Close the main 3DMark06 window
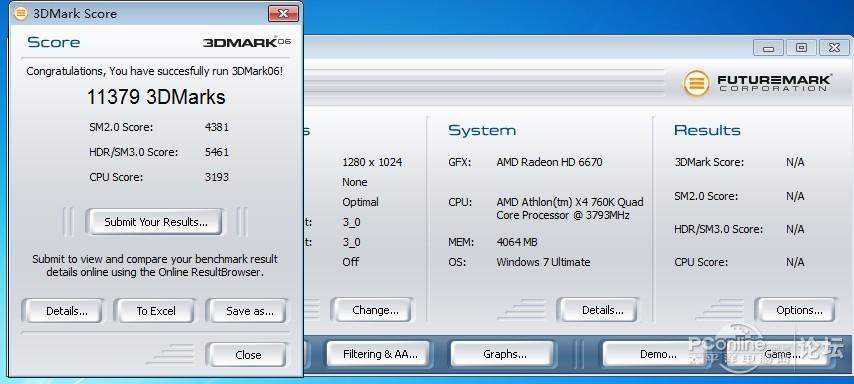 point(834,48)
